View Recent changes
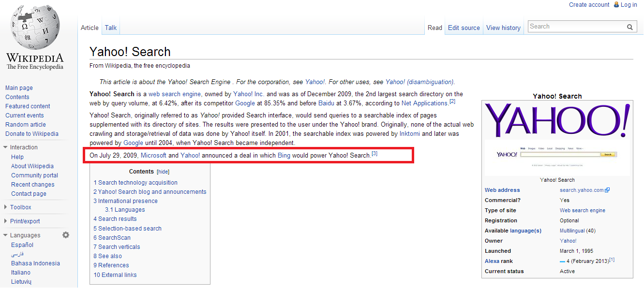The image size is (644, 290). pos(33,185)
